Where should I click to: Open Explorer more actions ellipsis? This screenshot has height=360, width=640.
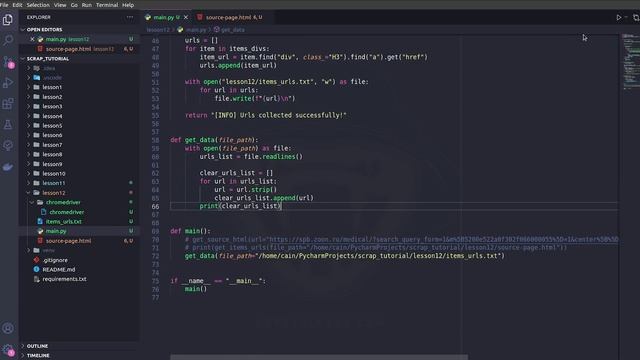pos(130,17)
